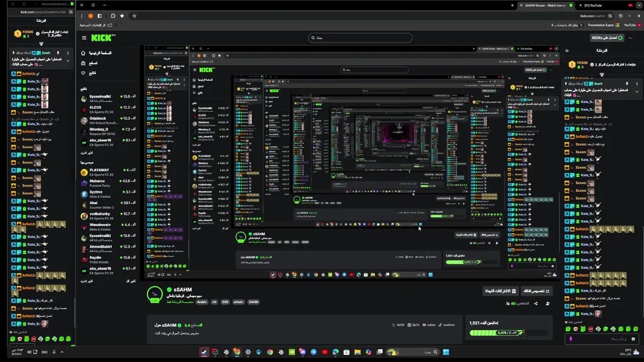The image size is (644, 362).
Task: Open KLO25 channel in following list
Action: [108, 110]
